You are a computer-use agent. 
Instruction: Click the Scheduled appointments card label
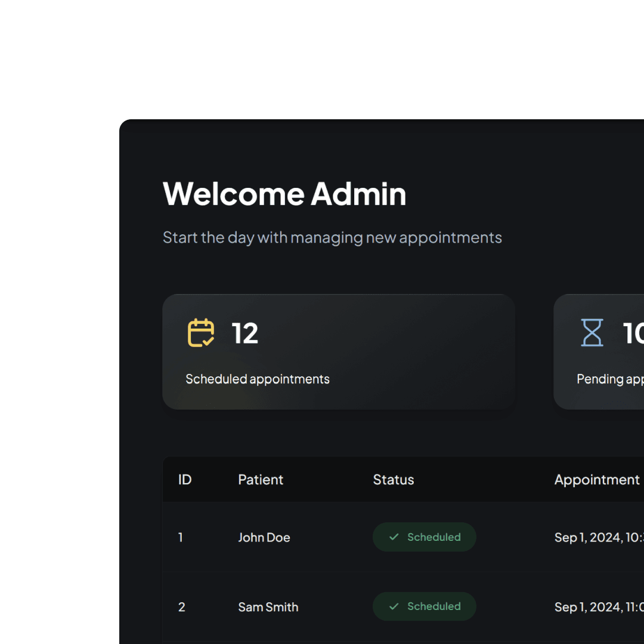[258, 379]
